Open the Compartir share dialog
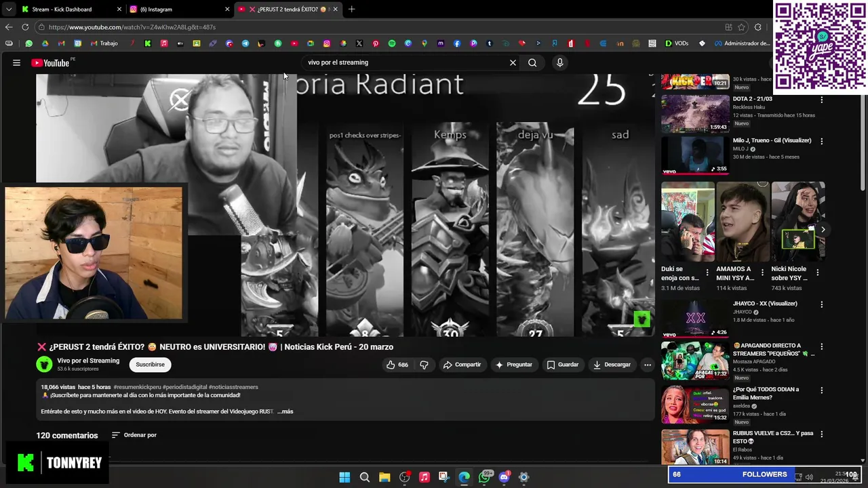 click(462, 365)
